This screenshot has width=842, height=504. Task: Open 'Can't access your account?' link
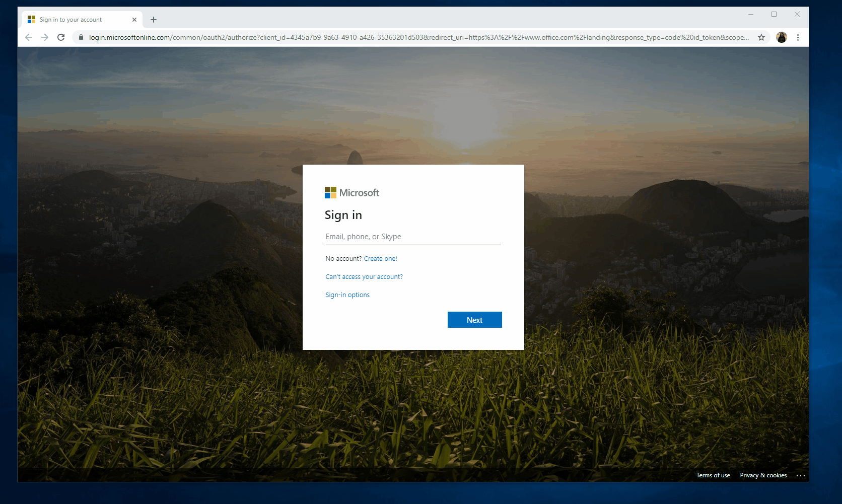coord(364,277)
